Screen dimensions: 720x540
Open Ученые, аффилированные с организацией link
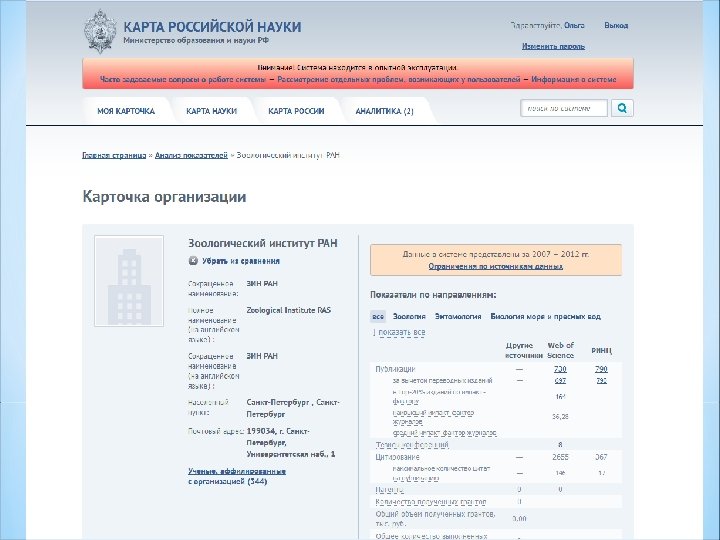point(237,476)
